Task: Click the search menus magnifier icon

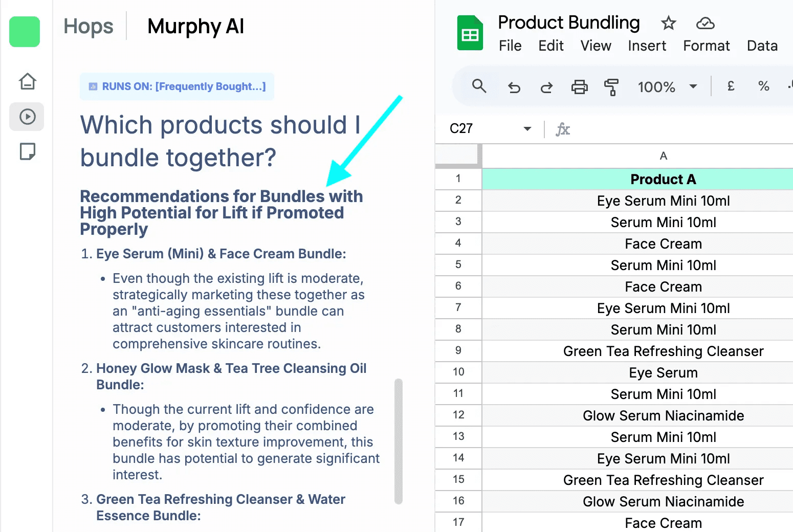Action: (479, 86)
